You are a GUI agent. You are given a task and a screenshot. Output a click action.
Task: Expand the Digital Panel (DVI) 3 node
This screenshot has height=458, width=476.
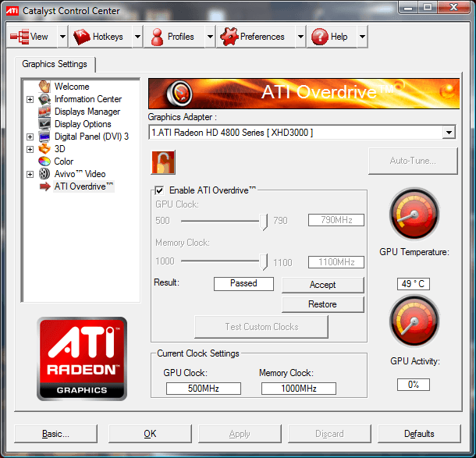point(30,137)
